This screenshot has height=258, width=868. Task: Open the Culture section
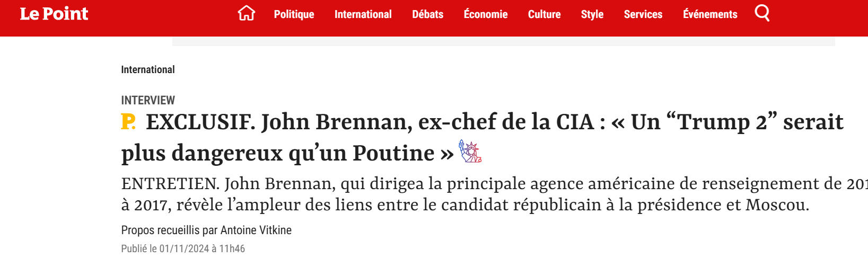click(x=544, y=14)
